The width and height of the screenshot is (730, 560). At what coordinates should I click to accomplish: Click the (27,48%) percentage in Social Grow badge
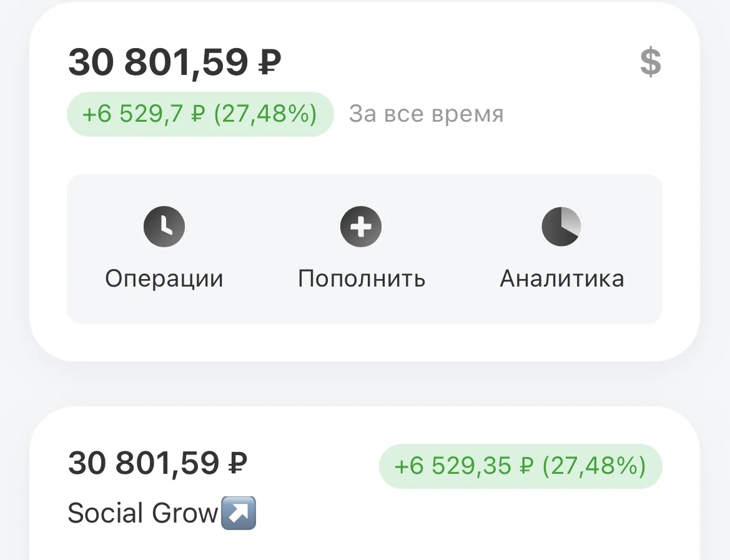click(x=594, y=466)
